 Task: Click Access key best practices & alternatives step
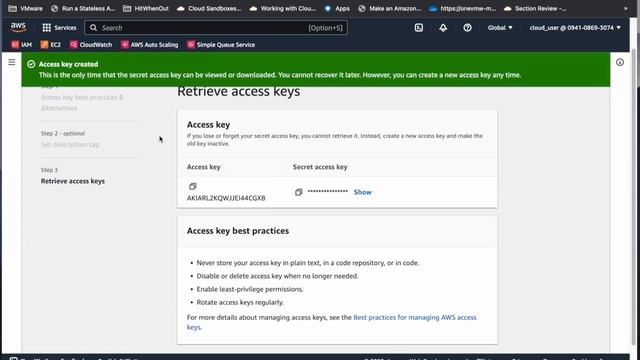click(x=82, y=102)
